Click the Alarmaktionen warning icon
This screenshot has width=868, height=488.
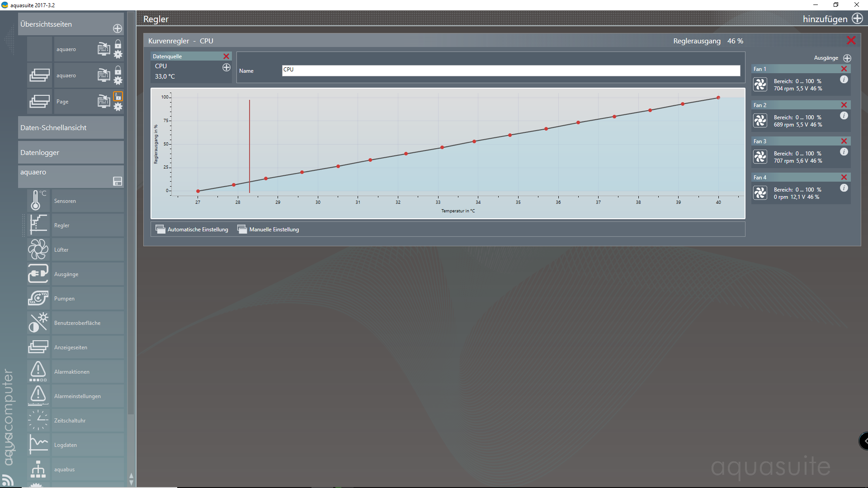[38, 371]
